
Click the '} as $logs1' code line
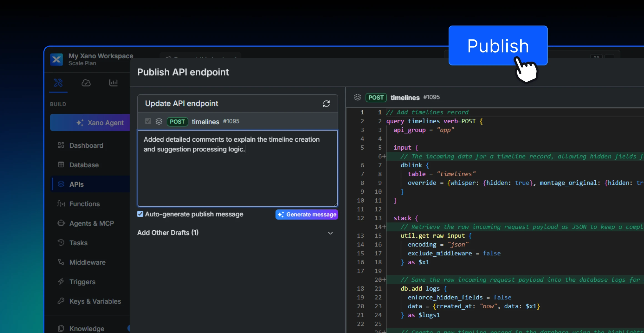[x=420, y=315]
